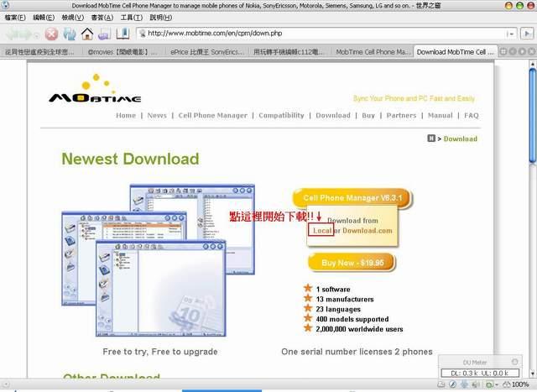
Task: Click the History book toolbar icon
Action: 123,34
